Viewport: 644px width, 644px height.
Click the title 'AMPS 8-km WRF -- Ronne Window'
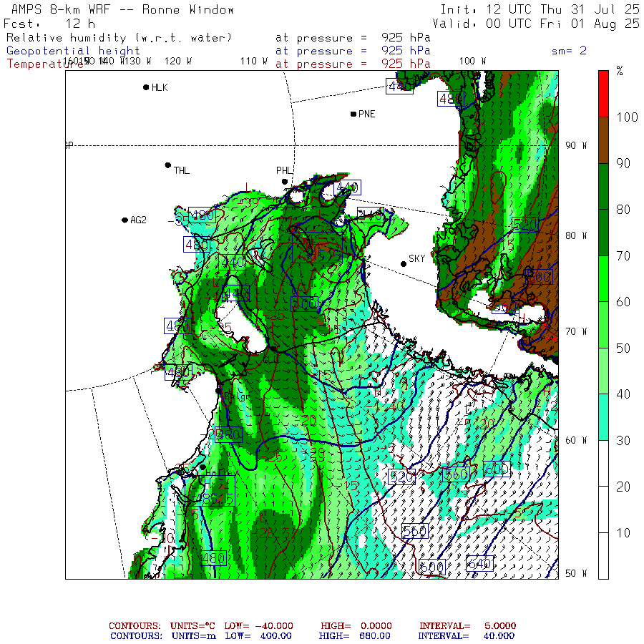coord(122,9)
